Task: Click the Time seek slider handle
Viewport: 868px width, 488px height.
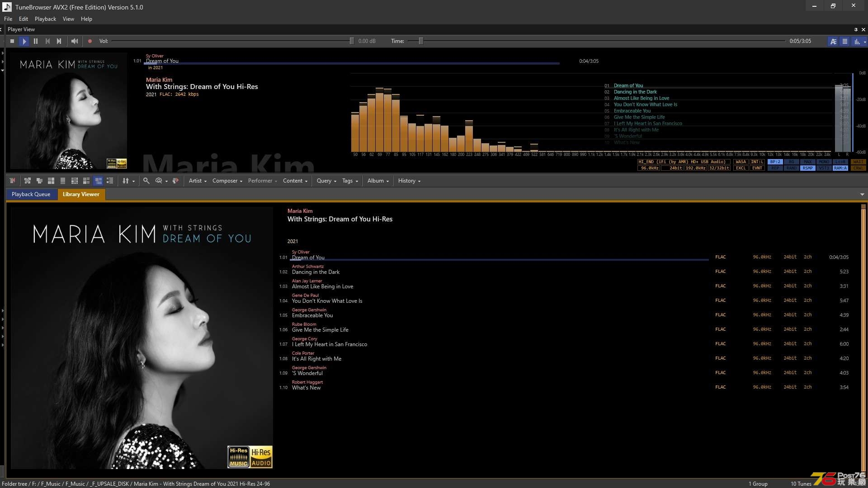Action: 421,41
